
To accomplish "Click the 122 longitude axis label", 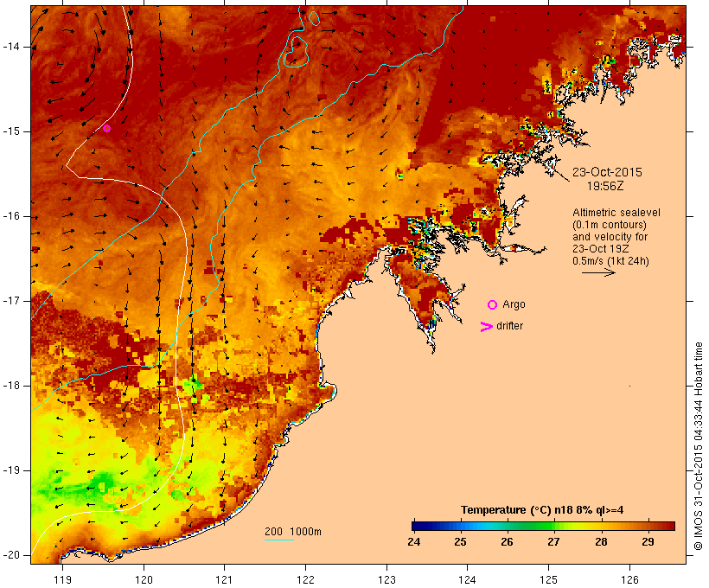I will [306, 580].
